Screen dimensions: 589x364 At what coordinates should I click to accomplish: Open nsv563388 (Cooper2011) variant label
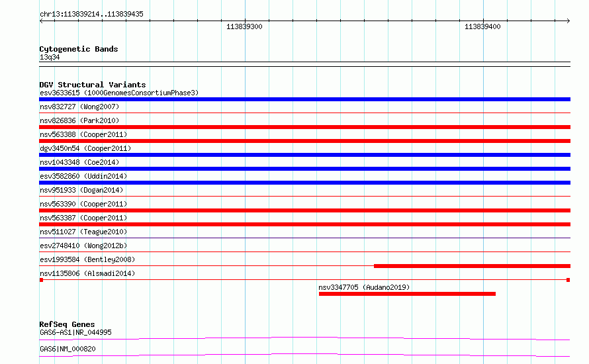(x=83, y=134)
